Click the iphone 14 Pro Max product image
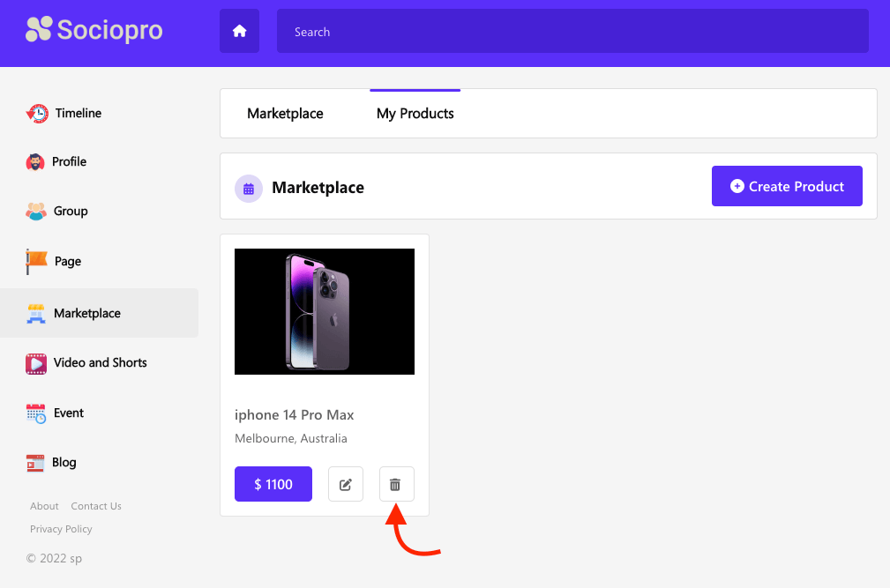This screenshot has height=588, width=890. [x=324, y=311]
